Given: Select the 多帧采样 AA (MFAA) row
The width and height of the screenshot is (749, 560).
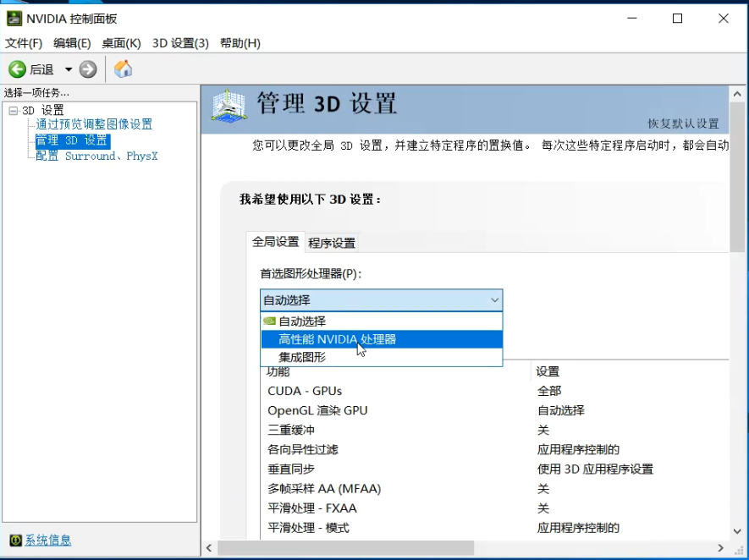Looking at the screenshot, I should coord(495,489).
